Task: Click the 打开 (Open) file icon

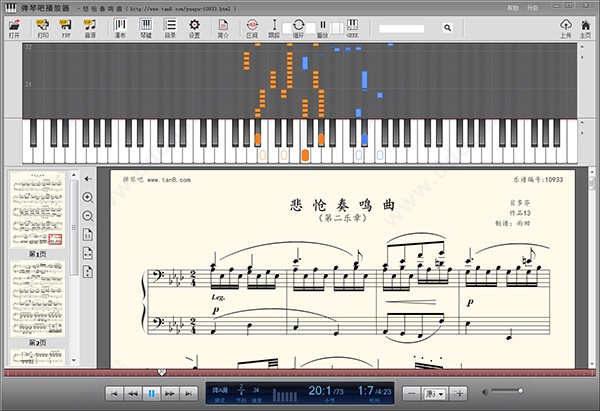Action: pos(14,25)
